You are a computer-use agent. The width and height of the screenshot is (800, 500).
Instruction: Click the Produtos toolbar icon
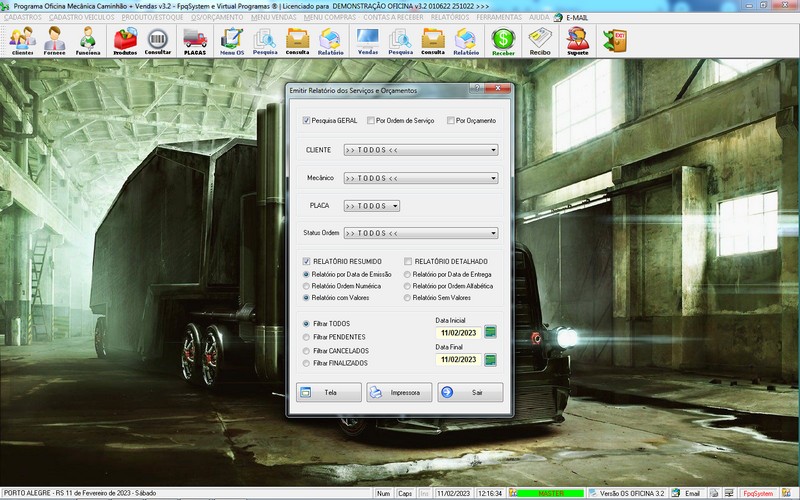click(x=125, y=40)
